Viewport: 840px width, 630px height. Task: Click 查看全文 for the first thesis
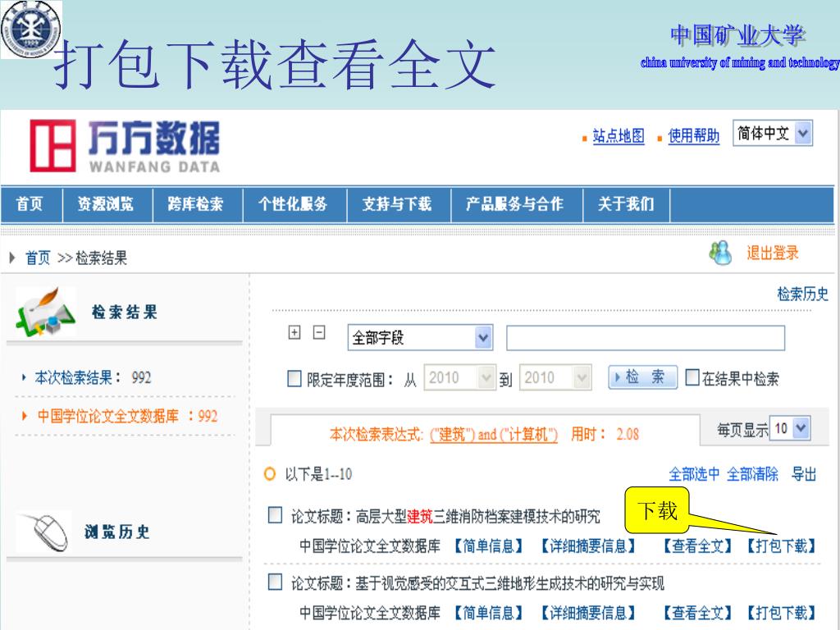(697, 546)
